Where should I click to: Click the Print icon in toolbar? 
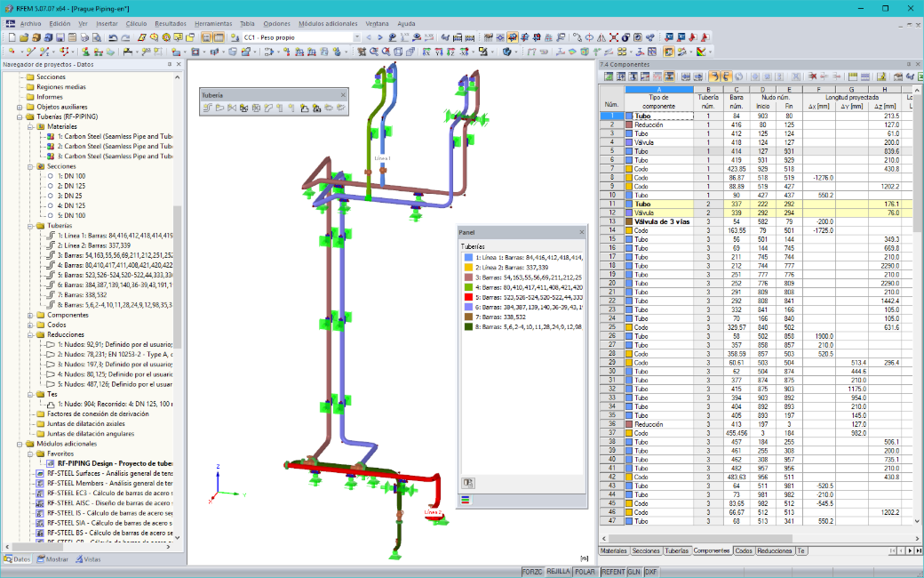pyautogui.click(x=84, y=37)
